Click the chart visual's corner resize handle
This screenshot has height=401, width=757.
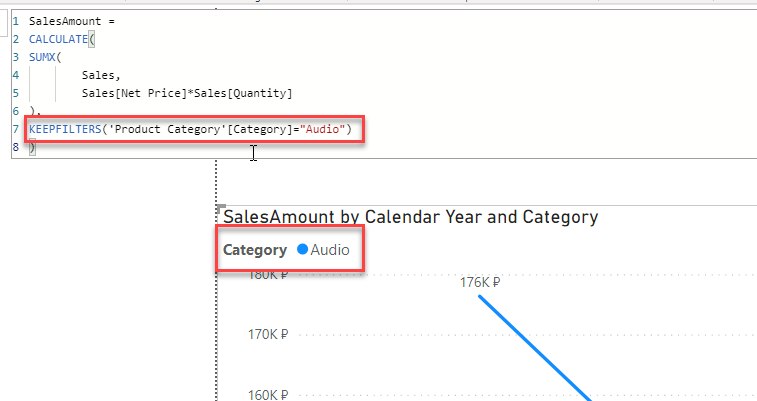(222, 208)
